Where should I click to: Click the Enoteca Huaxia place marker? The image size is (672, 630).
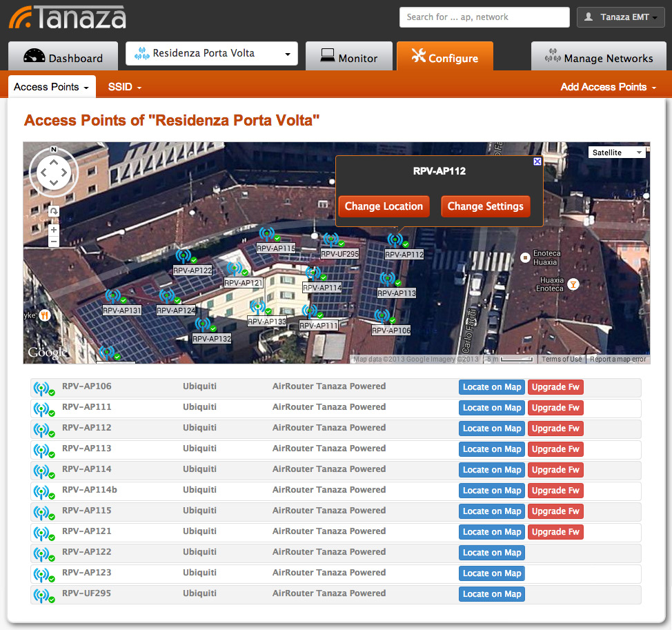[x=525, y=257]
